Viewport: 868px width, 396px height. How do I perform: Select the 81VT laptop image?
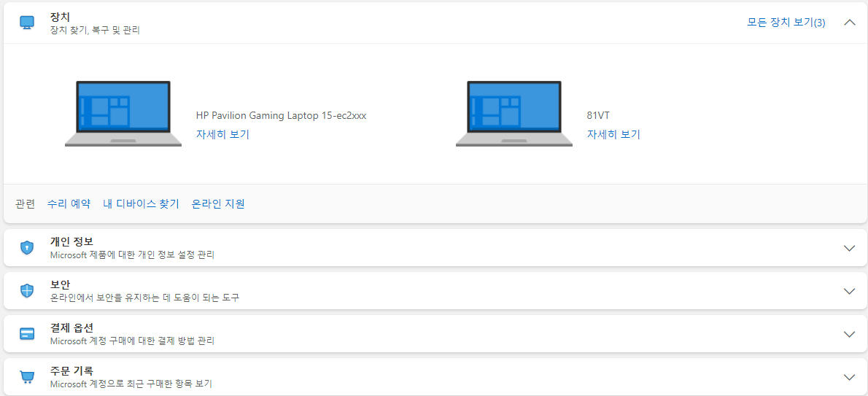click(514, 114)
